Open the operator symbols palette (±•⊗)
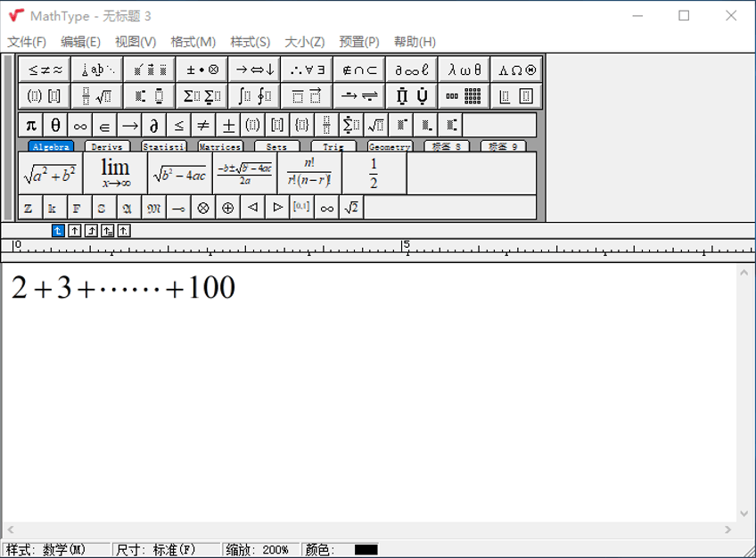 [x=202, y=70]
